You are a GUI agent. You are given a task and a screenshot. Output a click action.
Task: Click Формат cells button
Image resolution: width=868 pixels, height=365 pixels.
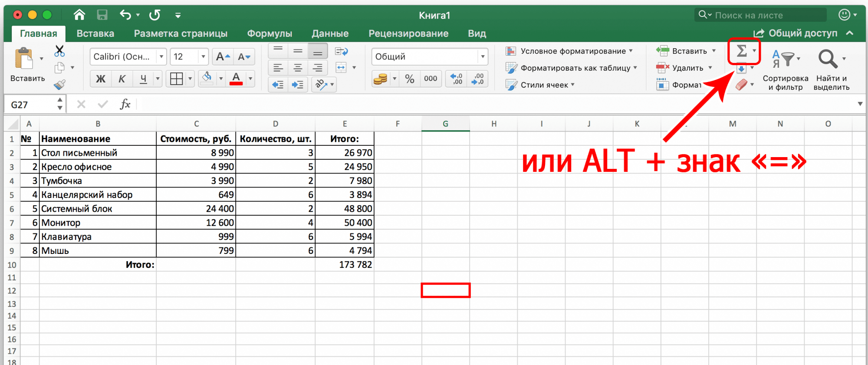[x=679, y=85]
